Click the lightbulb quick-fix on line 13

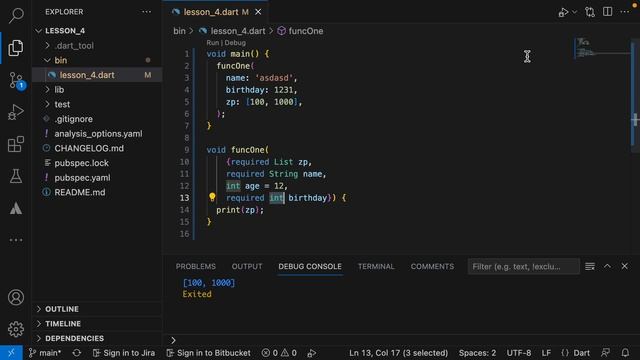click(x=212, y=198)
